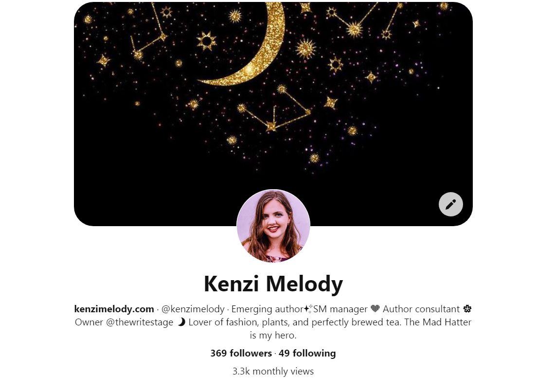The height and width of the screenshot is (392, 555).
Task: Click the flower emoji after Author consultant
Action: (467, 308)
